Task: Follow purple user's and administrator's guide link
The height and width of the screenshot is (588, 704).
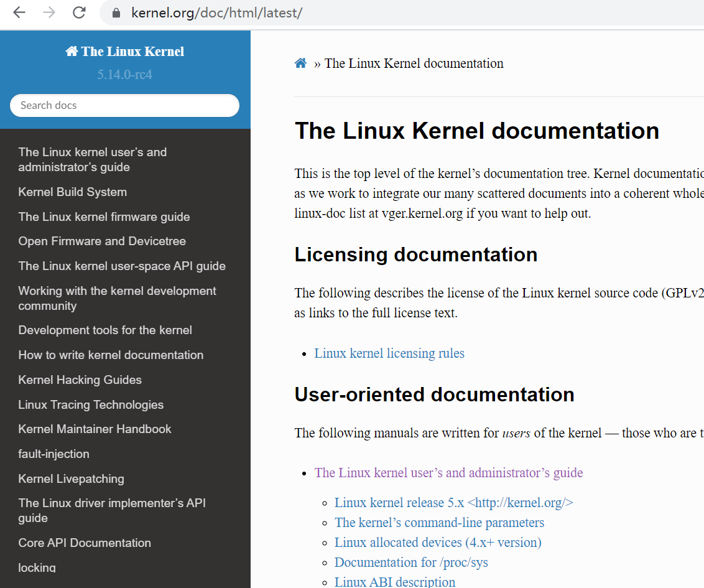Action: (448, 473)
